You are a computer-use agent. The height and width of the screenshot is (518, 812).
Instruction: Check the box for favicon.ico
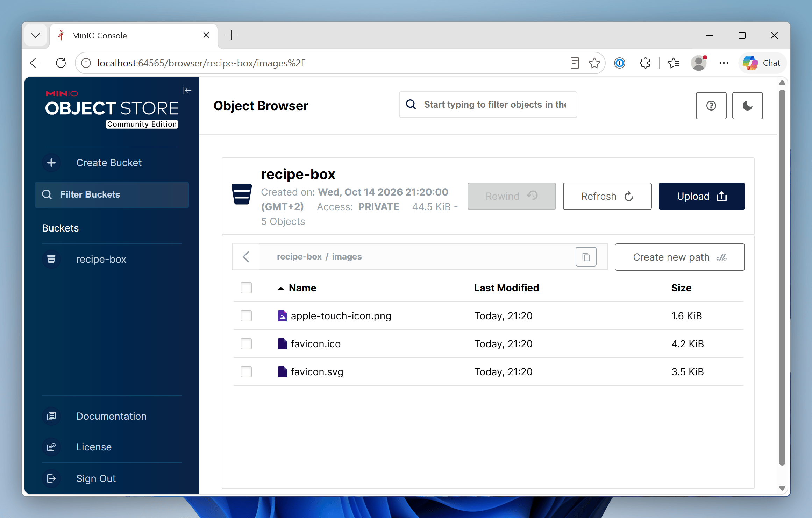246,344
